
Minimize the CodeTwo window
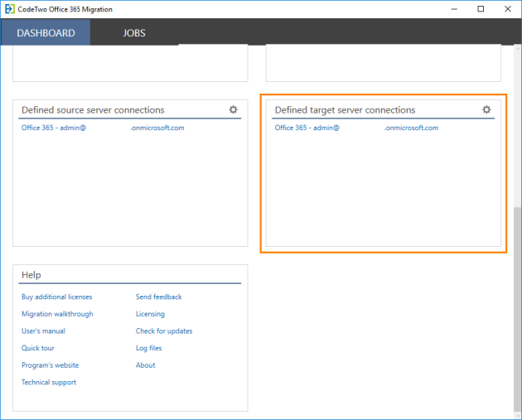(x=454, y=9)
